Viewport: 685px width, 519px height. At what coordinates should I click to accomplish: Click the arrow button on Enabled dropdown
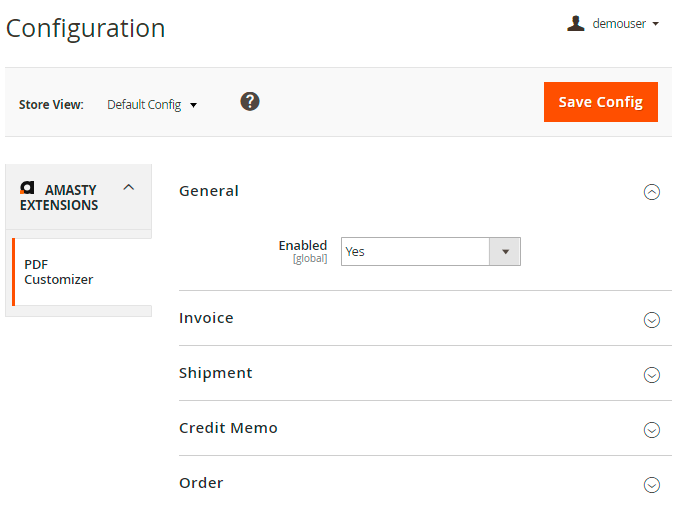(505, 252)
